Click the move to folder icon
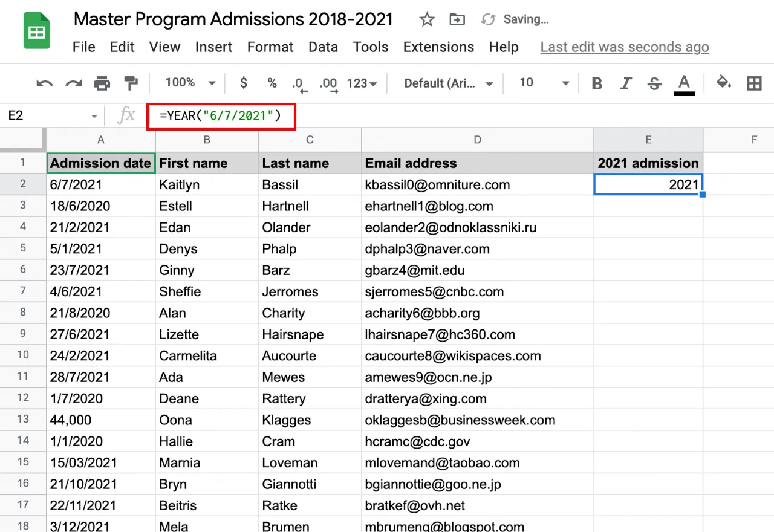The width and height of the screenshot is (774, 532). pyautogui.click(x=457, y=19)
